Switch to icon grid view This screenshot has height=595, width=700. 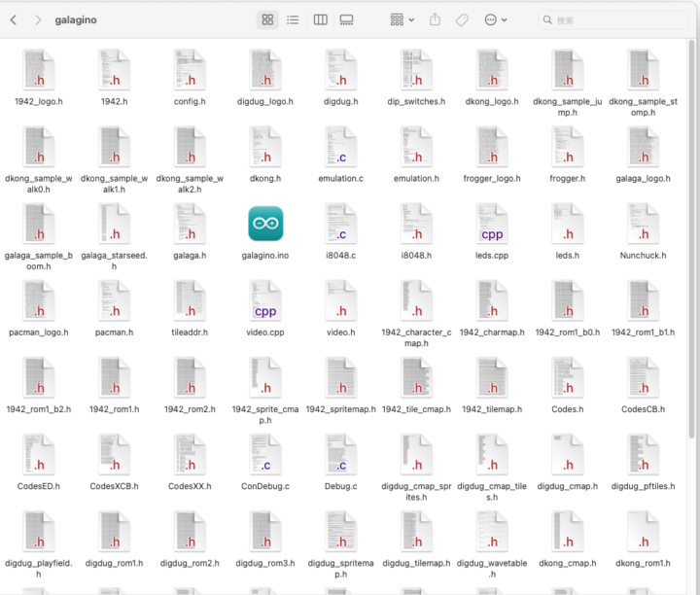tap(267, 19)
